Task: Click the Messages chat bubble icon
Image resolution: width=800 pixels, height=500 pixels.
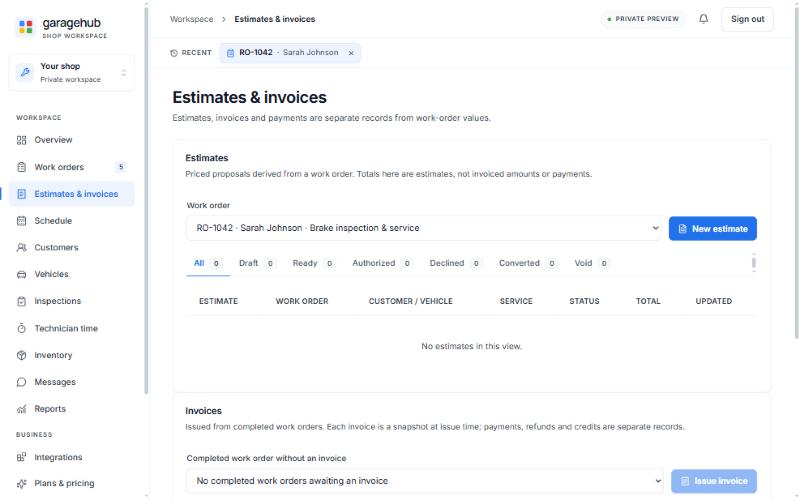Action: [x=21, y=382]
